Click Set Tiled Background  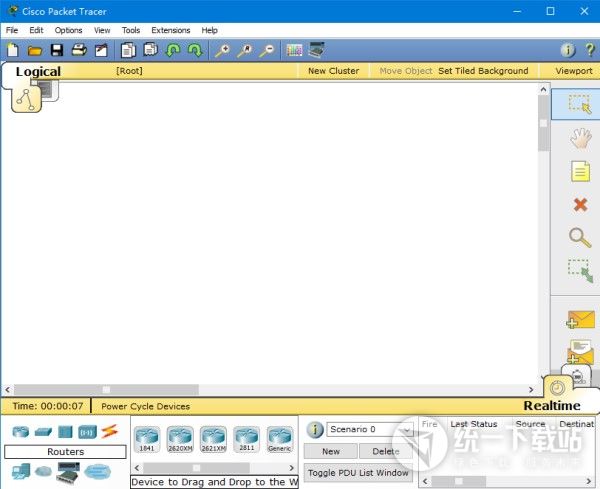(x=483, y=71)
